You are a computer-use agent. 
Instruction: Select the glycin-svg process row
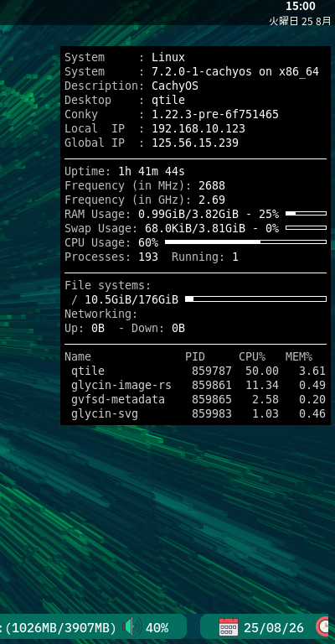195,413
